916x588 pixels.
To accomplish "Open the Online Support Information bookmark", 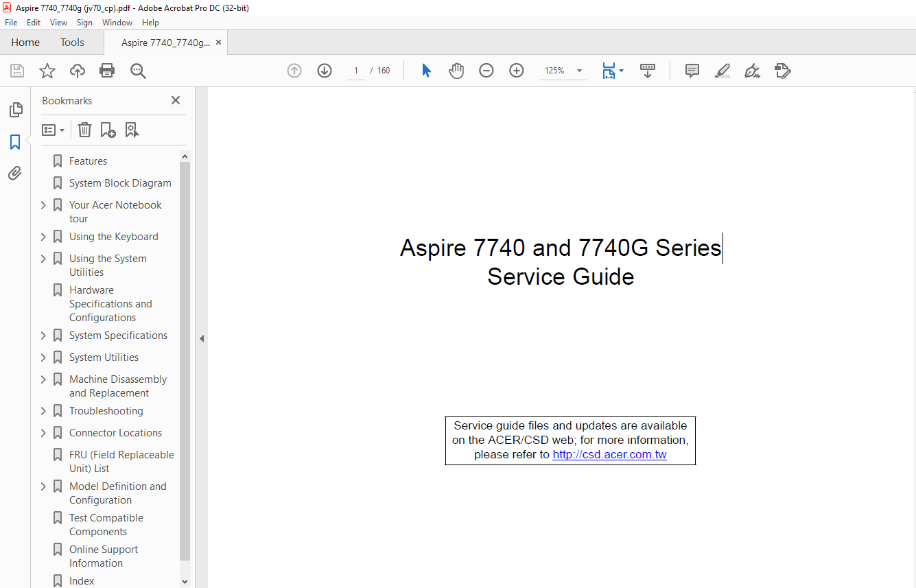I will 104,556.
